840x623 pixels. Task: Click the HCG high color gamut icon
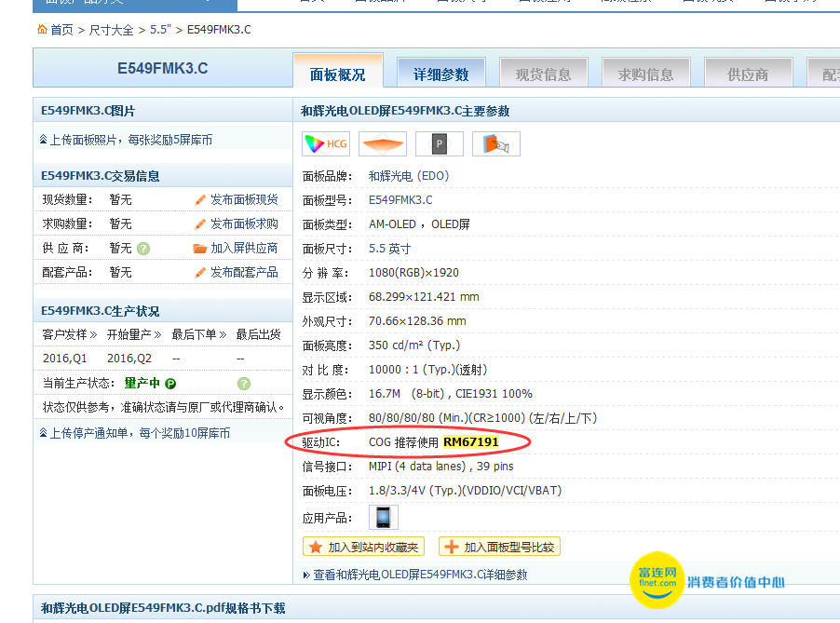[326, 143]
